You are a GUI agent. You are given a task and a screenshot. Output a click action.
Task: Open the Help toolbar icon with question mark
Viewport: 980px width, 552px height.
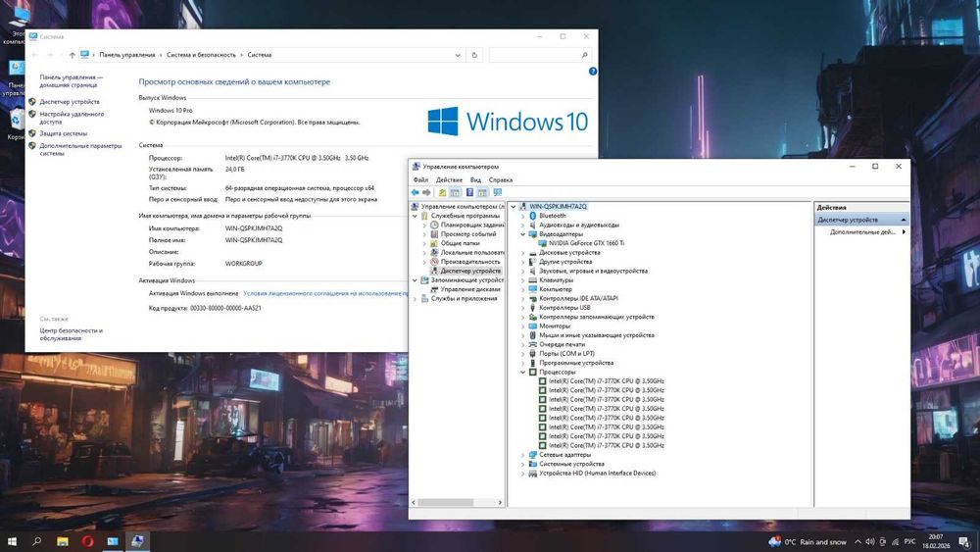click(469, 192)
